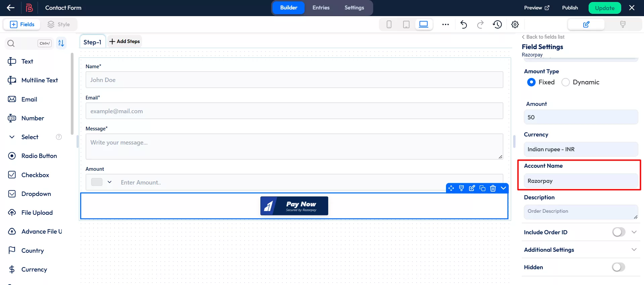Click edit pencil on Razorpay field toolbar
The height and width of the screenshot is (285, 644).
[472, 188]
